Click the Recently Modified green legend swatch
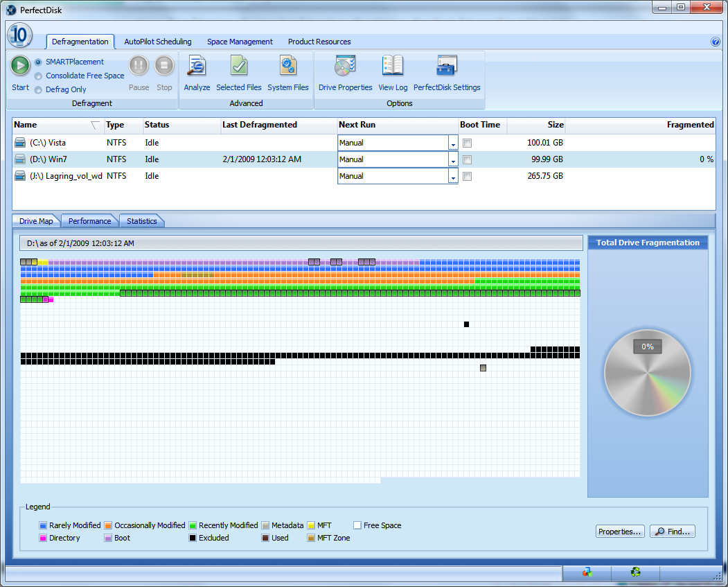This screenshot has height=587, width=728. pos(193,526)
